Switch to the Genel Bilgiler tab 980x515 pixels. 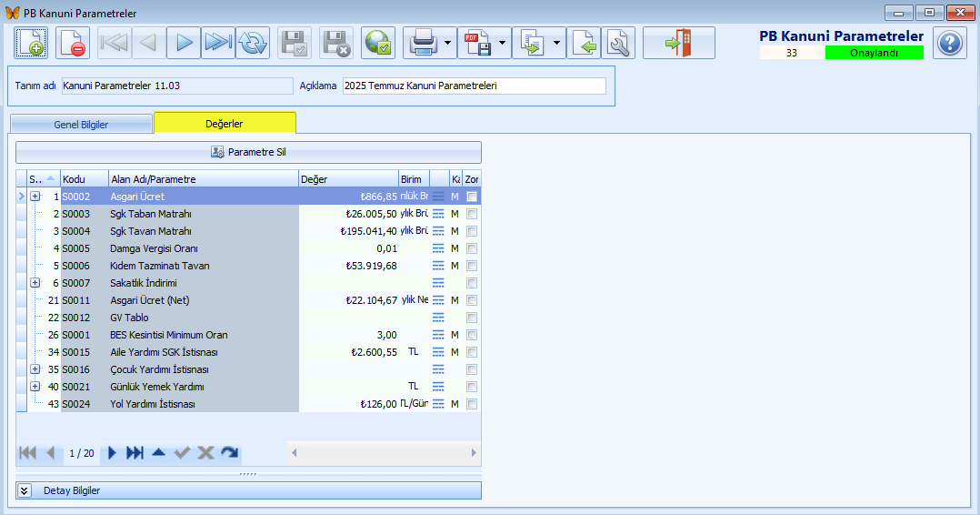[x=81, y=124]
